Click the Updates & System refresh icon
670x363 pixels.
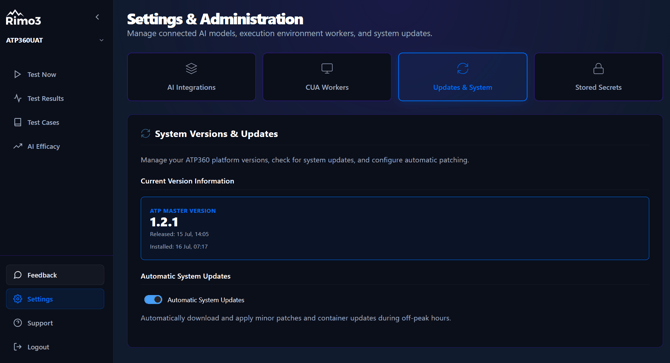click(x=463, y=68)
